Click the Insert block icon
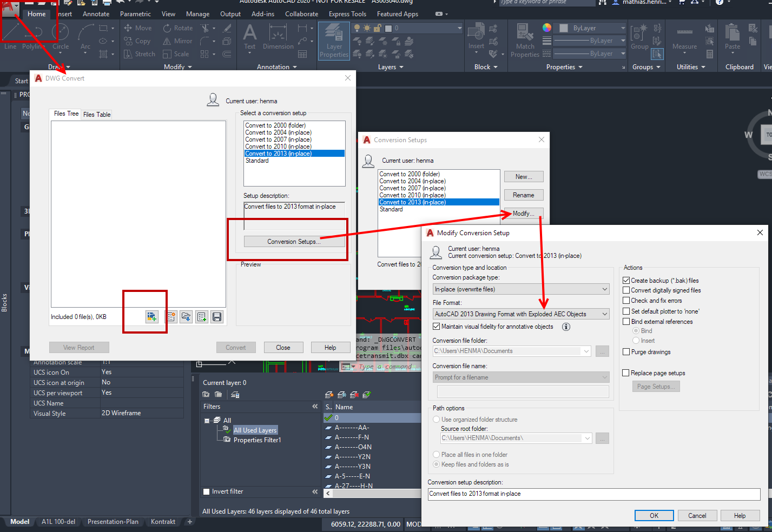Image resolution: width=772 pixels, height=532 pixels. (476, 37)
